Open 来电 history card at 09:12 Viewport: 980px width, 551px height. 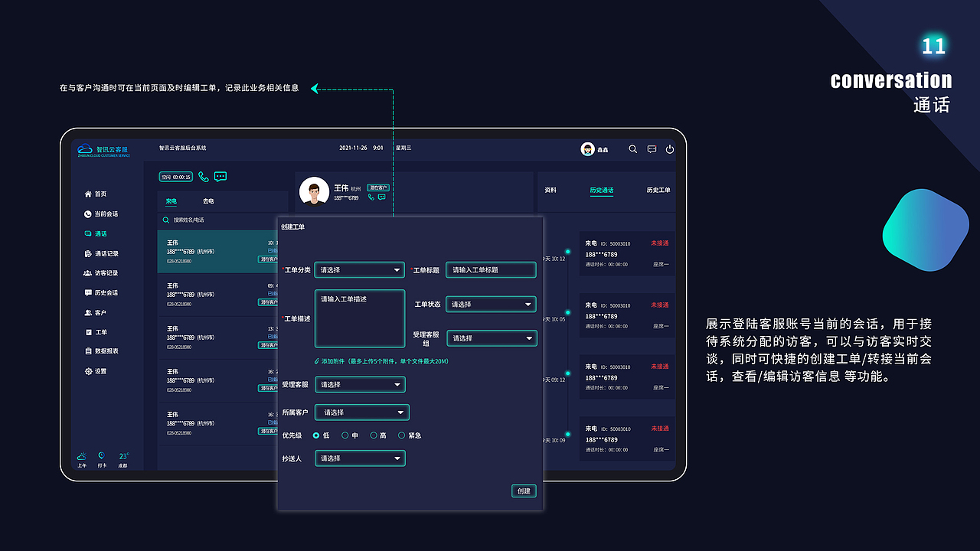coord(627,377)
